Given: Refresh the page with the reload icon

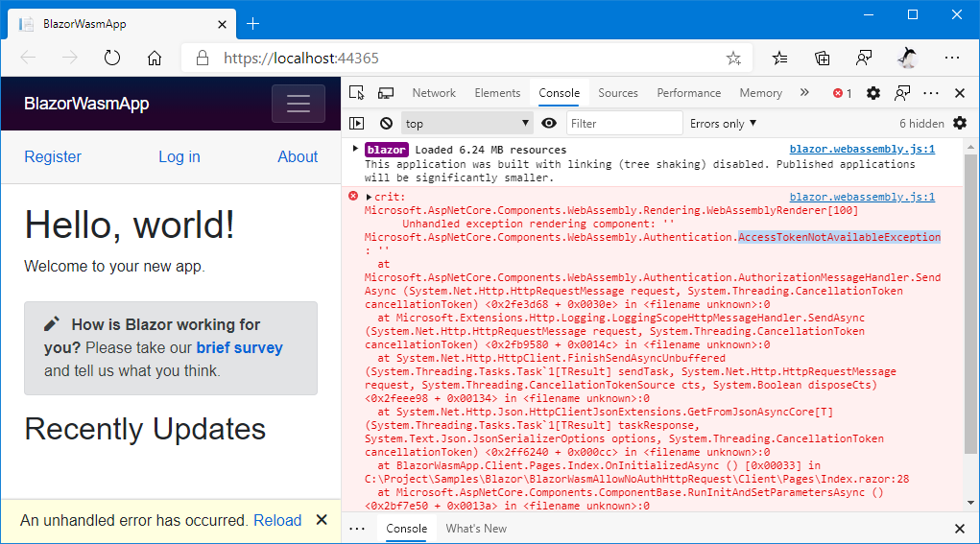Looking at the screenshot, I should [112, 59].
